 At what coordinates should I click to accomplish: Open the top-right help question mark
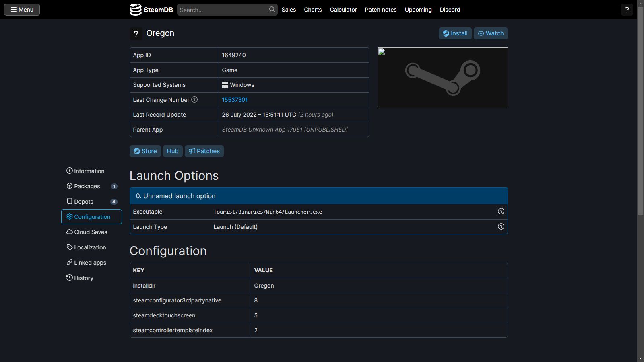(627, 10)
